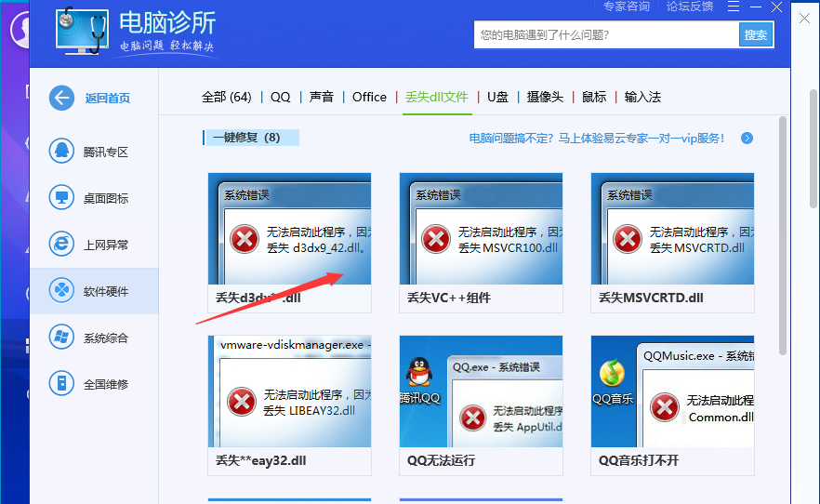
Task: Open the QQ.exe AppUtil error thumbnail
Action: (x=482, y=391)
